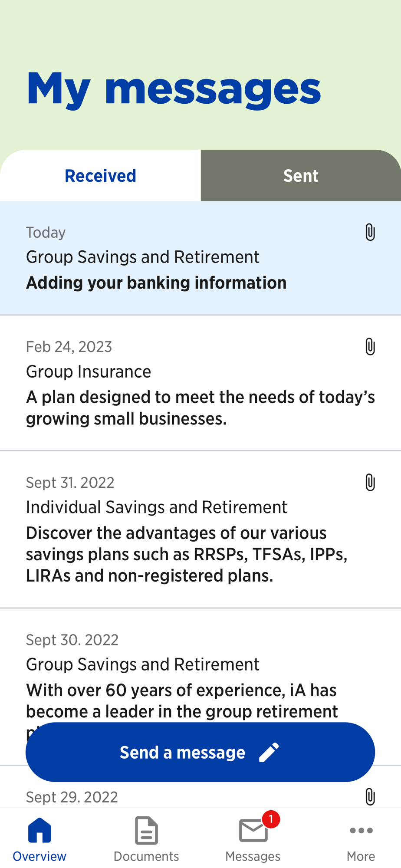Tap the red unread badge on Messages
401x868 pixels.
(x=271, y=819)
